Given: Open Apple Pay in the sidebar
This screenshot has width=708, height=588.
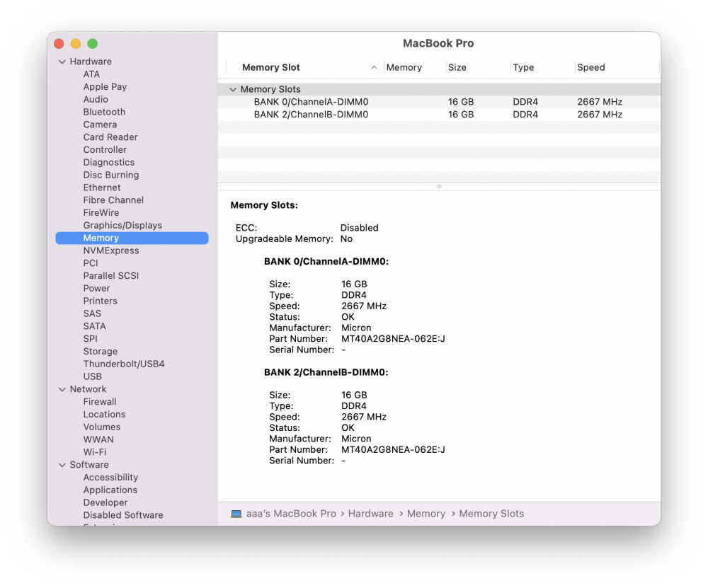Looking at the screenshot, I should 105,87.
